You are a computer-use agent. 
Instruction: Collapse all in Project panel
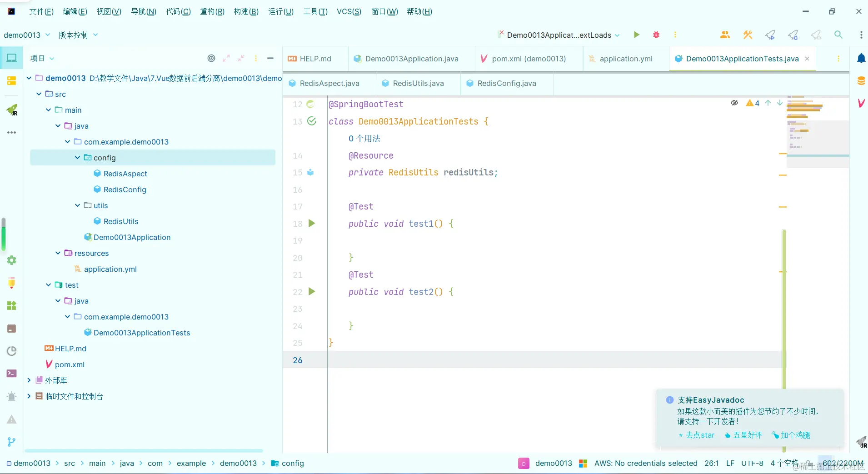(x=241, y=58)
